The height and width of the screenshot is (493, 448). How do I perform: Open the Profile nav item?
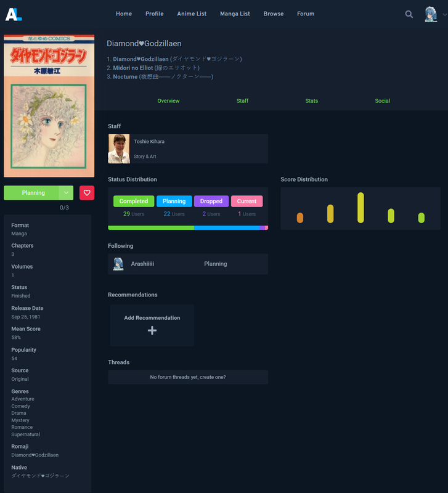(x=154, y=14)
